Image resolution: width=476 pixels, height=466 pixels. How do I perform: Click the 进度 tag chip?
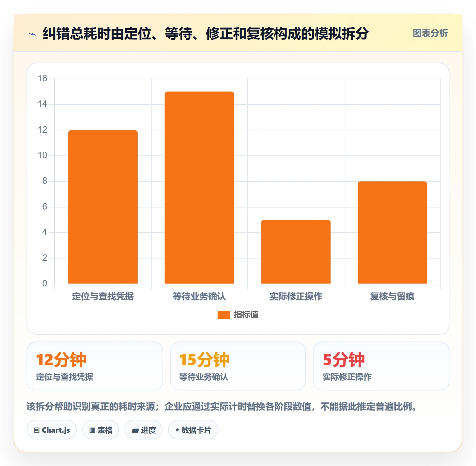coord(143,430)
